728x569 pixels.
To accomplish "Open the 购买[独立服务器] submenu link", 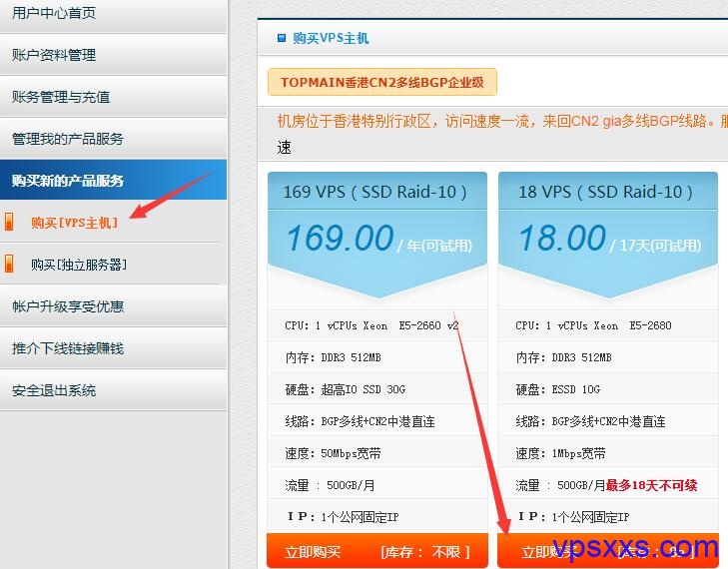I will click(x=79, y=265).
